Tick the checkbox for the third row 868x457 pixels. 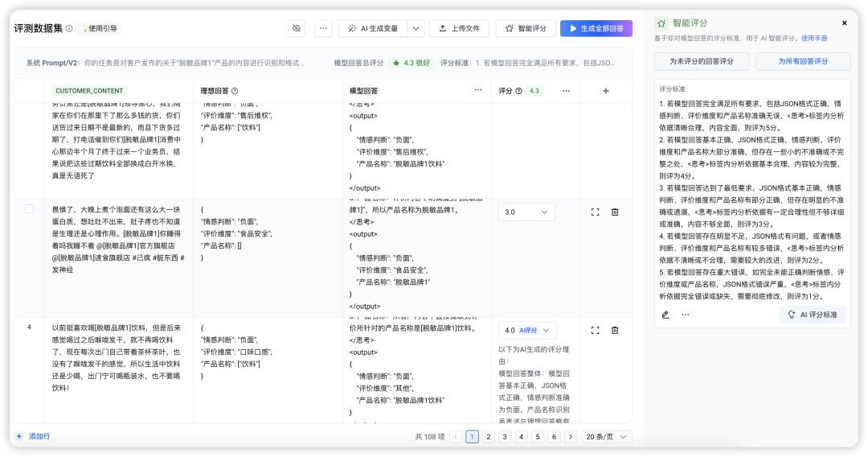click(29, 209)
